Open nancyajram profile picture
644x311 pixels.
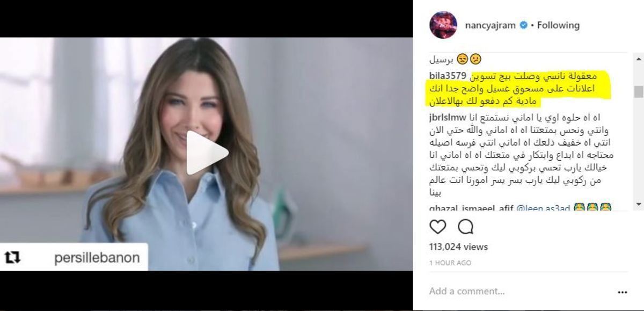coord(443,25)
